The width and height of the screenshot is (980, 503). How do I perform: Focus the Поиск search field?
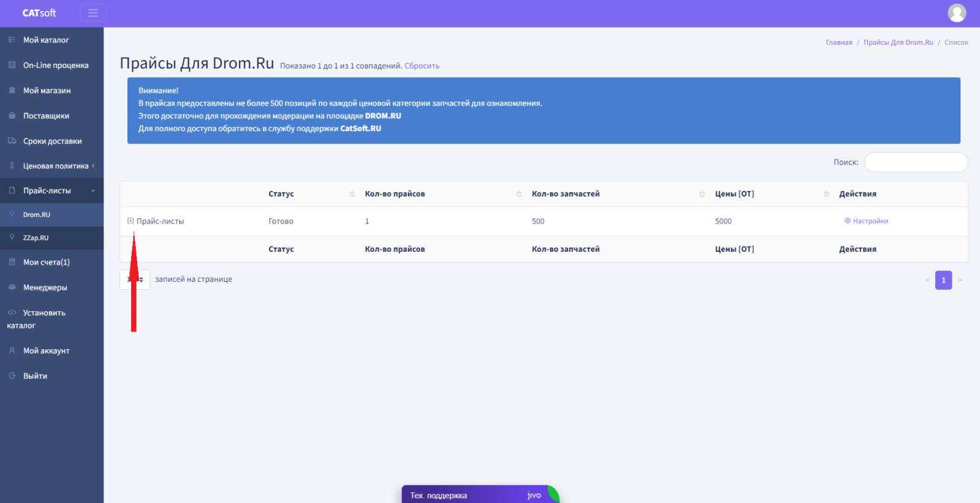pyautogui.click(x=916, y=162)
